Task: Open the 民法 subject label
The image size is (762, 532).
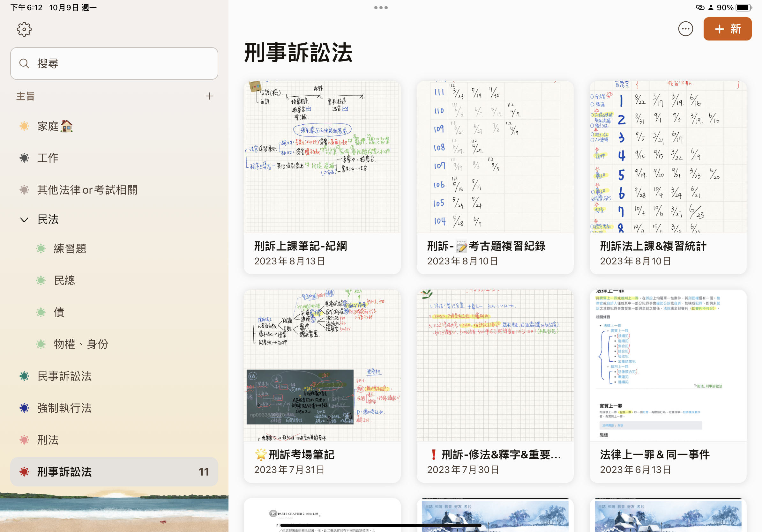Action: 48,219
